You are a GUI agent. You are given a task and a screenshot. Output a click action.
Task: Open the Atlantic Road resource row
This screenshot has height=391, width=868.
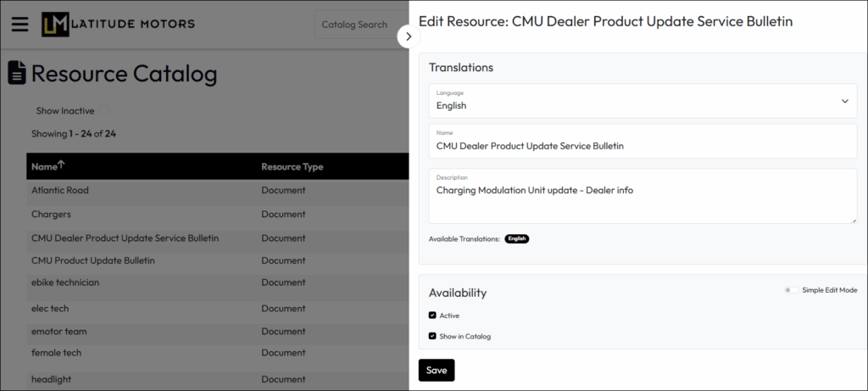(x=218, y=191)
